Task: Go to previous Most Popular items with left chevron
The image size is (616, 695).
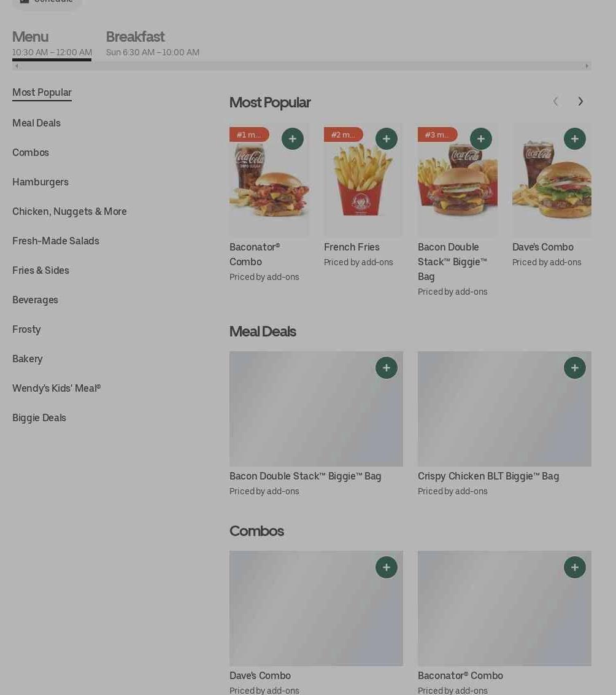Action: pyautogui.click(x=555, y=101)
